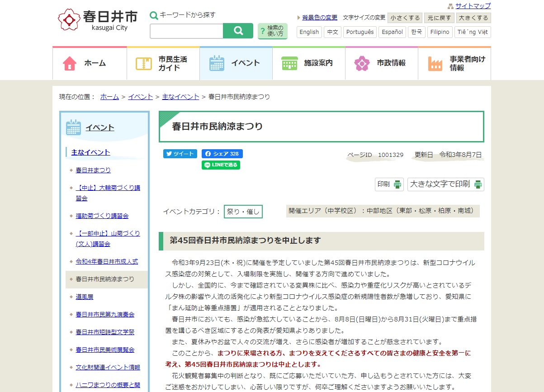Click the 印刷 print button
544x392 pixels.
(389, 184)
